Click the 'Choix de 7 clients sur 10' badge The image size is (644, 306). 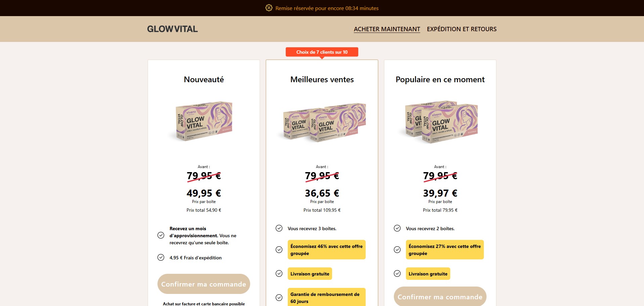(322, 52)
